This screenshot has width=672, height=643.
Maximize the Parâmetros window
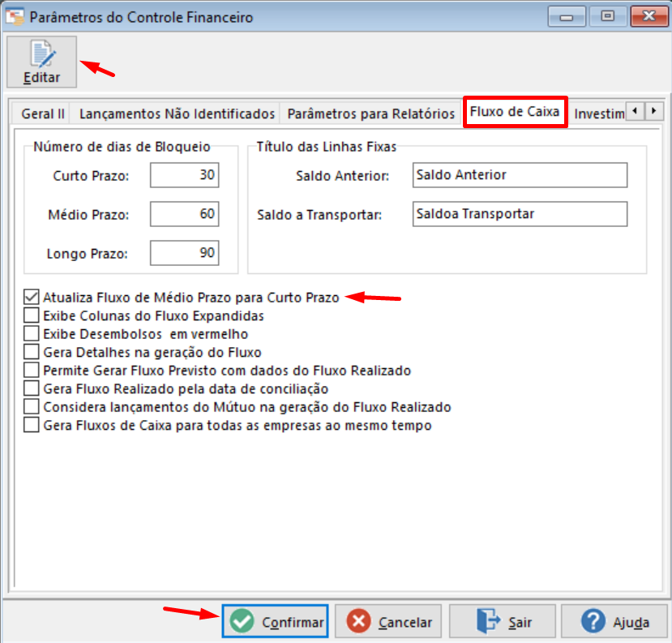(x=607, y=17)
